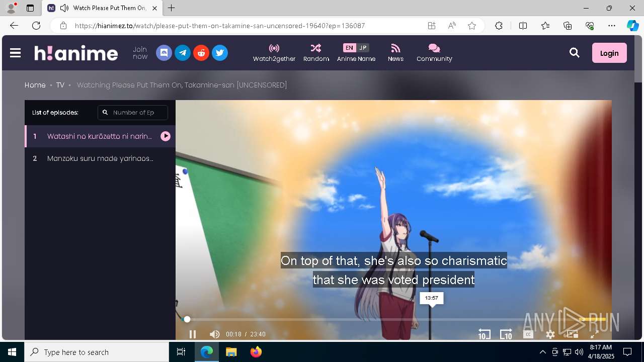The image size is (644, 362).
Task: Open the site search magnifier icon
Action: 575,53
